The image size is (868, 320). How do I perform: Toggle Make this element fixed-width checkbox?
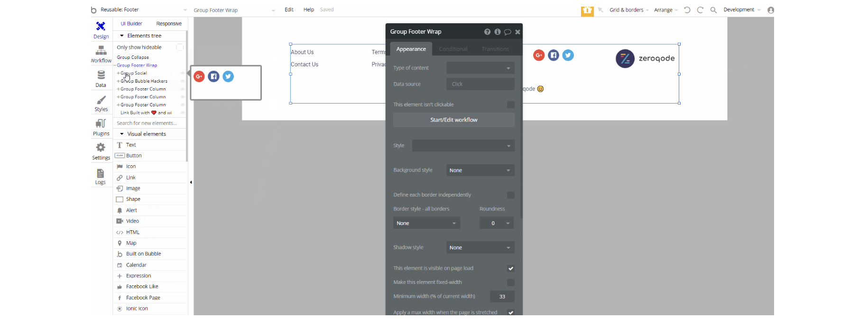coord(511,282)
